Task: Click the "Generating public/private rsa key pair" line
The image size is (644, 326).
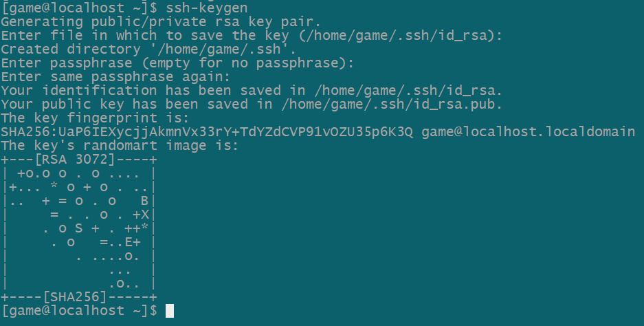Action: (x=161, y=21)
